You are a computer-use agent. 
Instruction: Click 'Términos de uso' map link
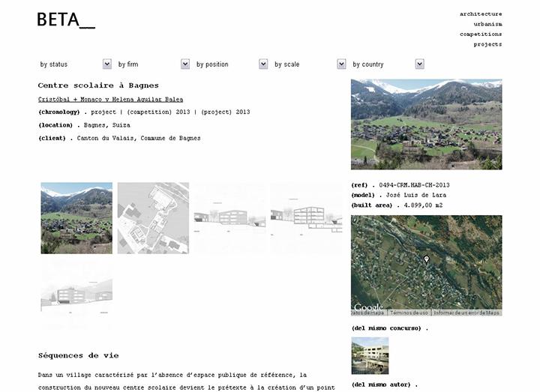[409, 313]
